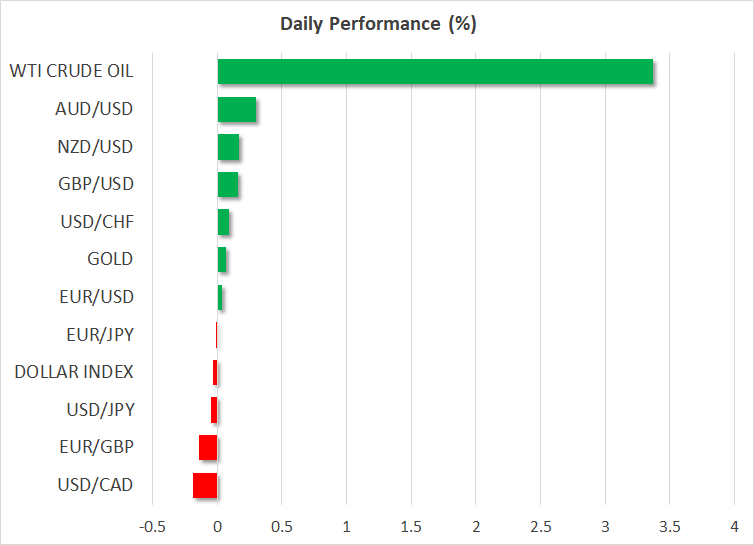The image size is (754, 545).
Task: Click the AUD/USD category label
Action: (x=94, y=109)
